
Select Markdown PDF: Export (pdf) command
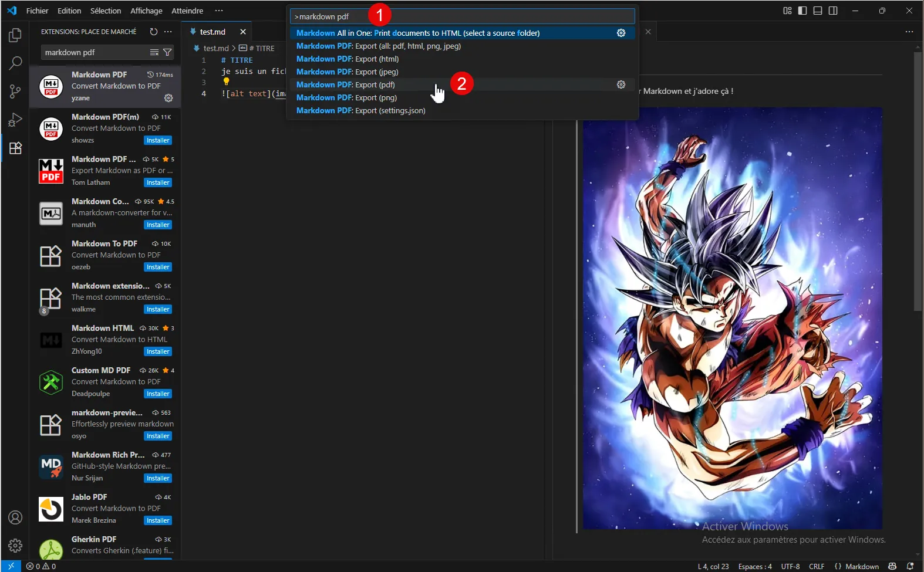coord(346,84)
